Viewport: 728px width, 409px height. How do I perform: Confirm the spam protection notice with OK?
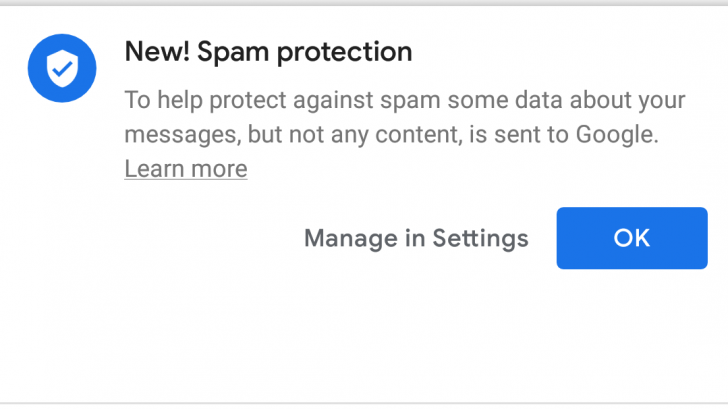631,238
